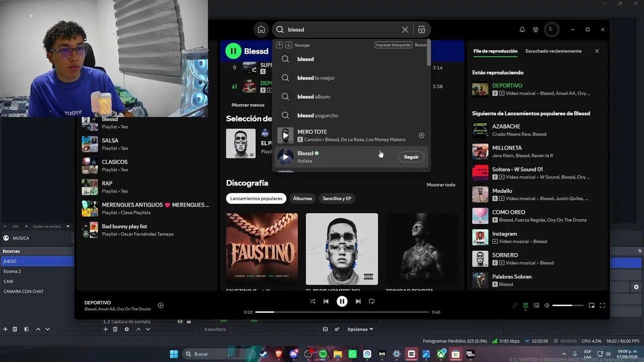Open WhatsApp from the taskbar
The image size is (644, 362).
tap(352, 354)
